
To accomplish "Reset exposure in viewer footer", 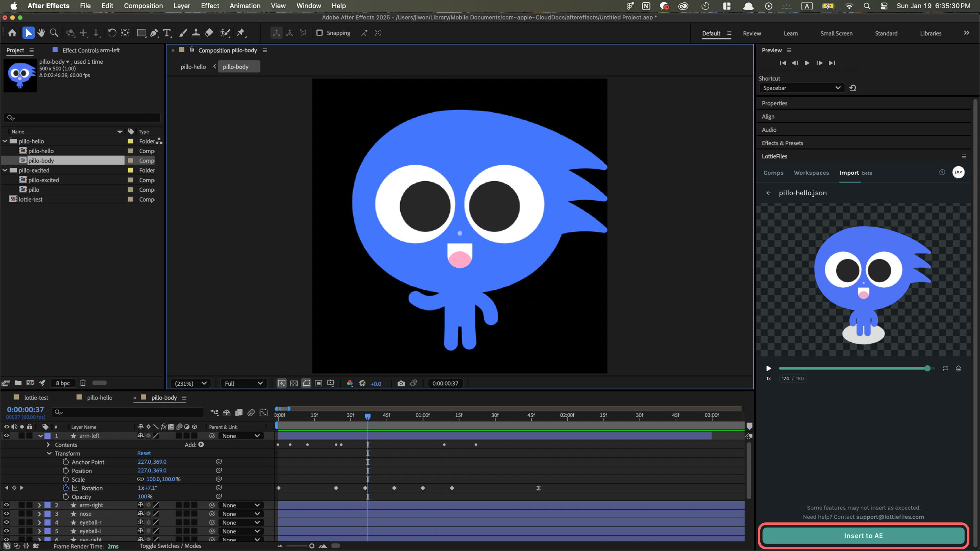I will click(x=362, y=383).
